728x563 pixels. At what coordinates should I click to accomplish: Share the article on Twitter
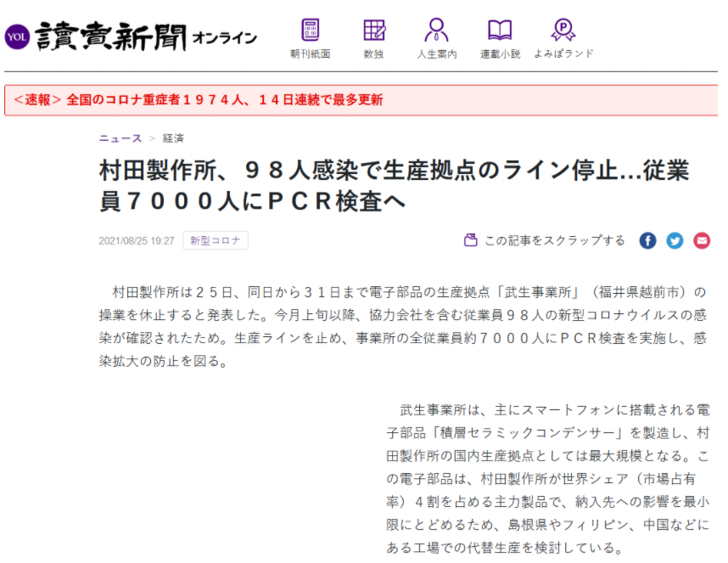click(675, 240)
